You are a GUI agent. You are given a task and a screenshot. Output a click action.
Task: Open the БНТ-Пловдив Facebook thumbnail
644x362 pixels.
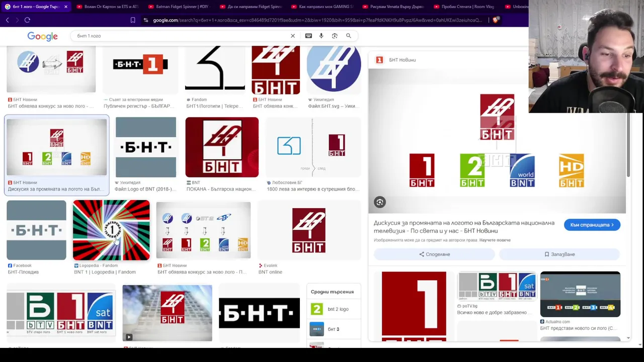pos(36,230)
